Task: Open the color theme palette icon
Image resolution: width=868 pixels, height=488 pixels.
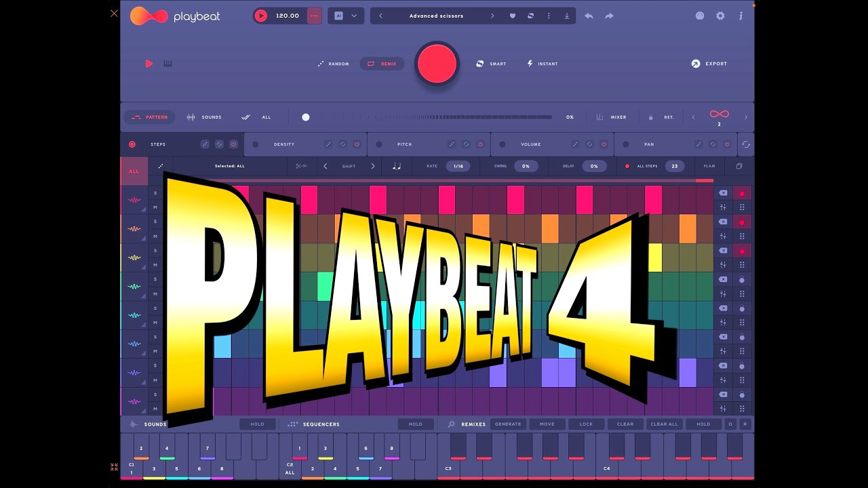Action: (x=700, y=16)
